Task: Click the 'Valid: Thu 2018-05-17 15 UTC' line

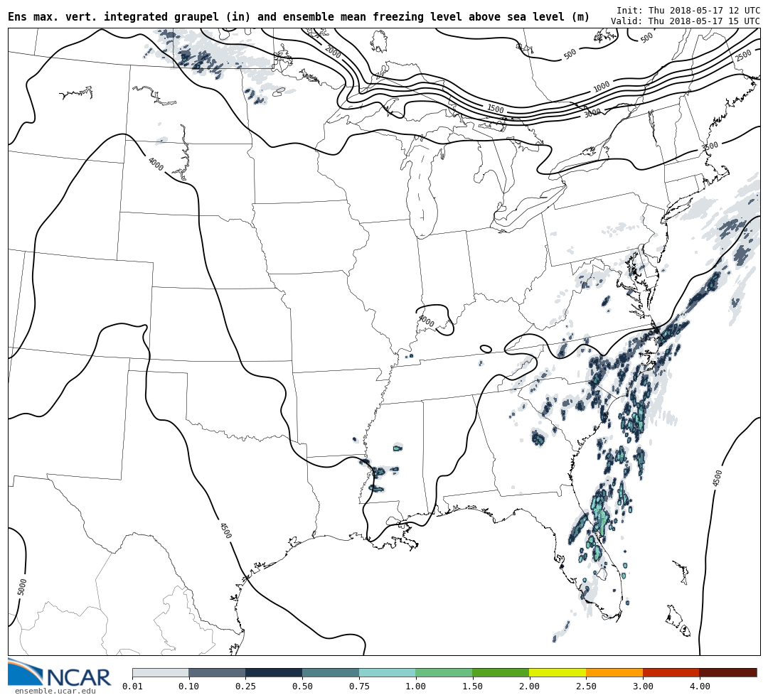Action: (686, 21)
